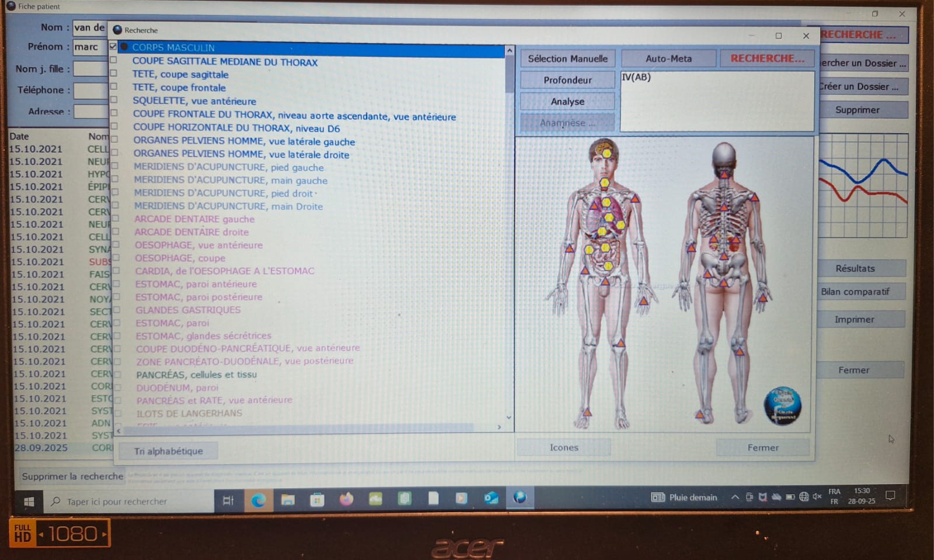The image size is (934, 560).
Task: Check the COUPE SAGITTALE MEDIANE DU THORAX box
Action: (x=113, y=60)
